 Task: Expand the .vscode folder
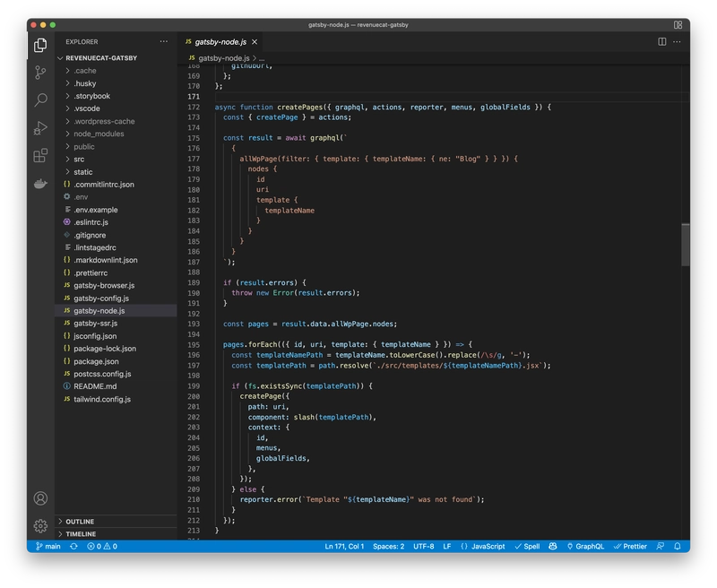tap(116, 108)
